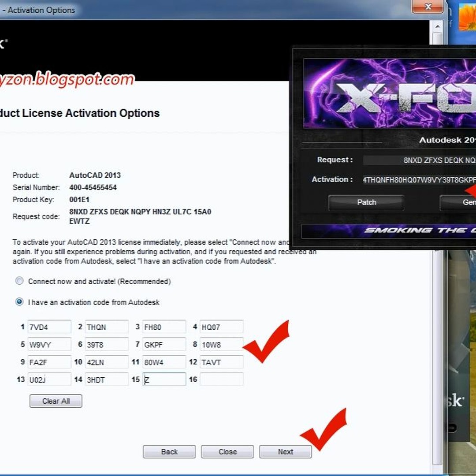This screenshot has height=476, width=476.
Task: Click activation field 5 containing W9VY
Action: click(x=49, y=345)
